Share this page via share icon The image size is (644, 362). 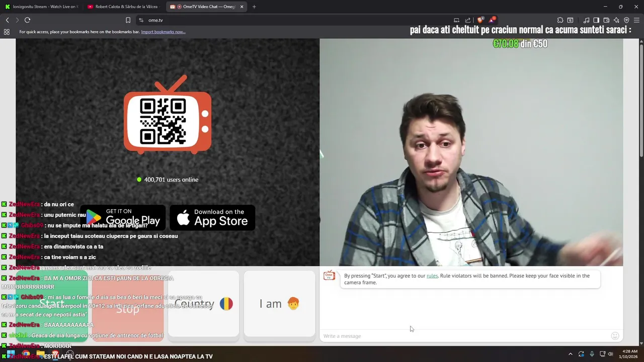point(468,20)
